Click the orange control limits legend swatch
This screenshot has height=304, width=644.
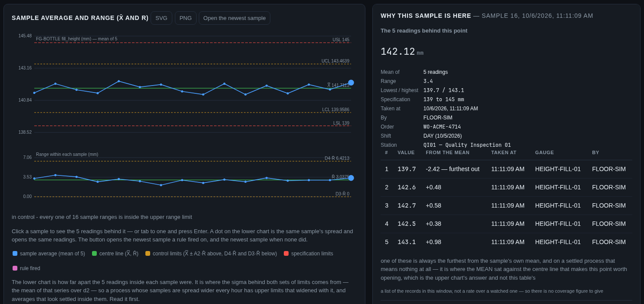148,254
